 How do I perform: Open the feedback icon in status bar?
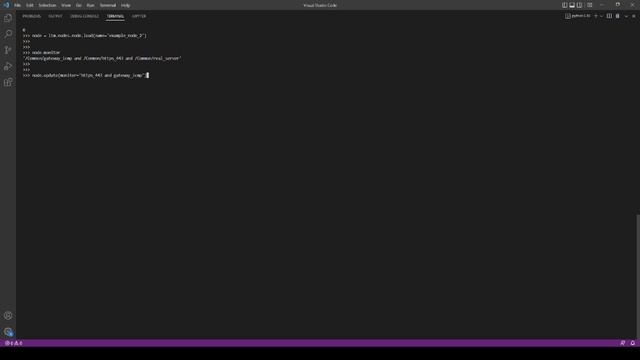(622, 343)
